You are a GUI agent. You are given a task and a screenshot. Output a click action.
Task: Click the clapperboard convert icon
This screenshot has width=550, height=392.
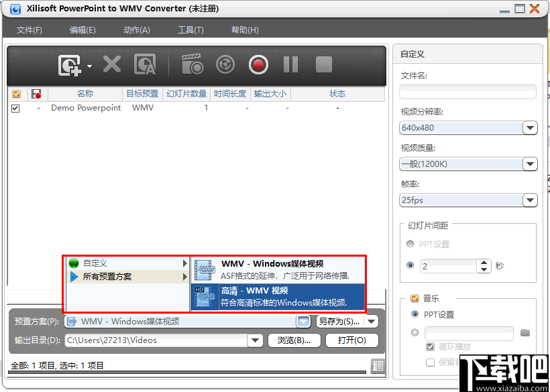point(192,65)
